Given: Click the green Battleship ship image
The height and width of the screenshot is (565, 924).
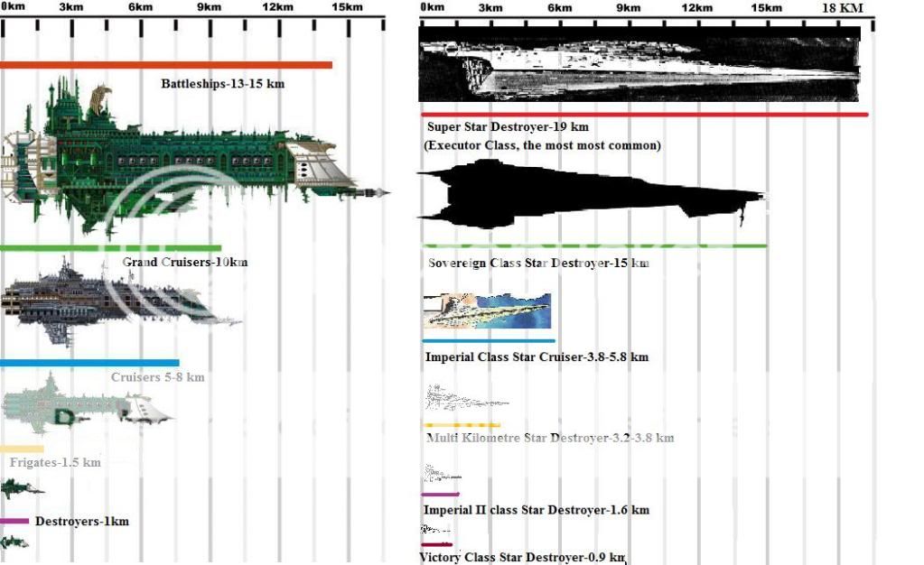Looking at the screenshot, I should tap(194, 156).
